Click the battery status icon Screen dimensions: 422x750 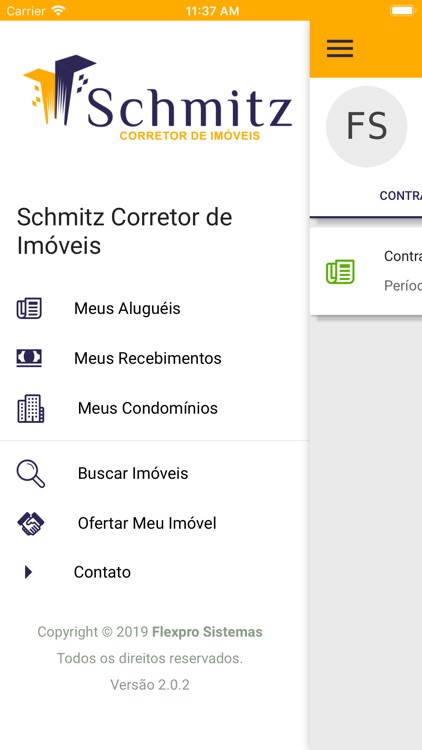(402, 11)
